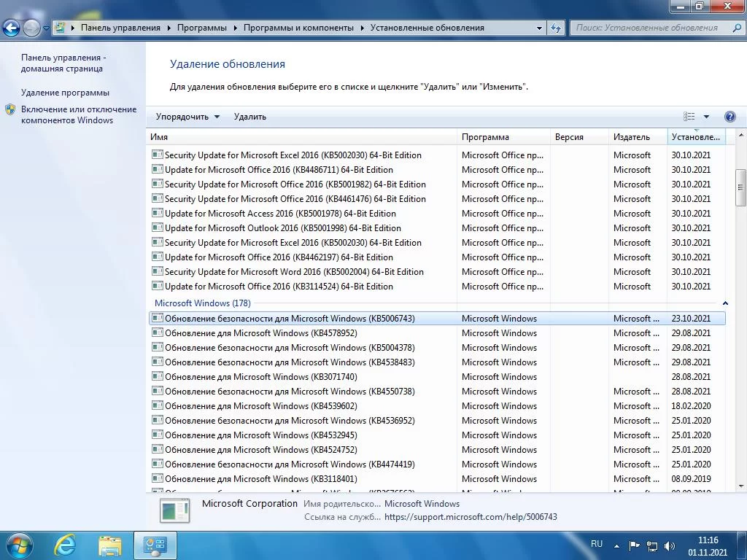This screenshot has height=560, width=747.
Task: Click the Help question mark icon
Action: coord(729,117)
